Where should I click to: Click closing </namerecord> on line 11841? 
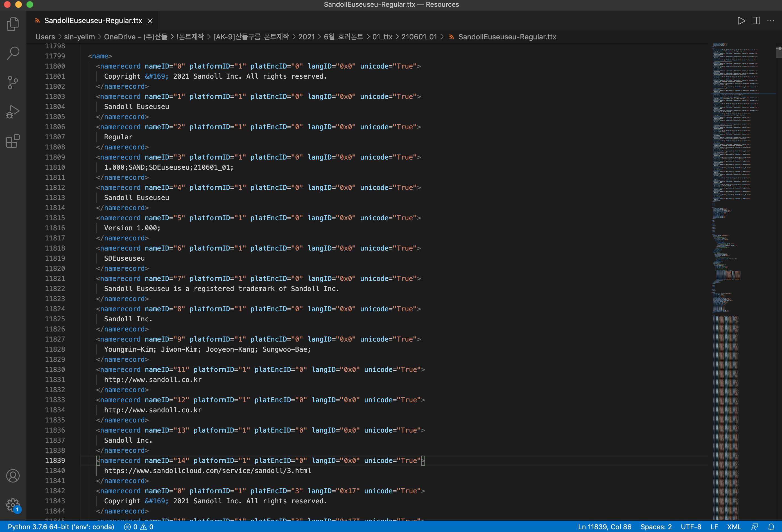point(122,481)
